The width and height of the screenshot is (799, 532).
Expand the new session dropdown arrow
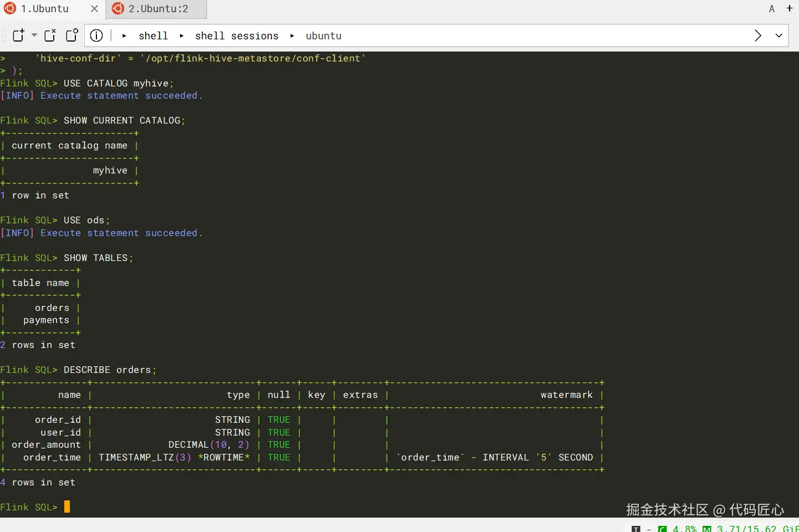pyautogui.click(x=34, y=35)
